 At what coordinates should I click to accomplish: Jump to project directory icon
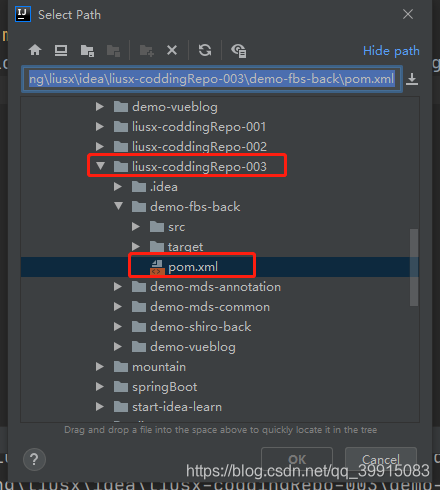87,51
